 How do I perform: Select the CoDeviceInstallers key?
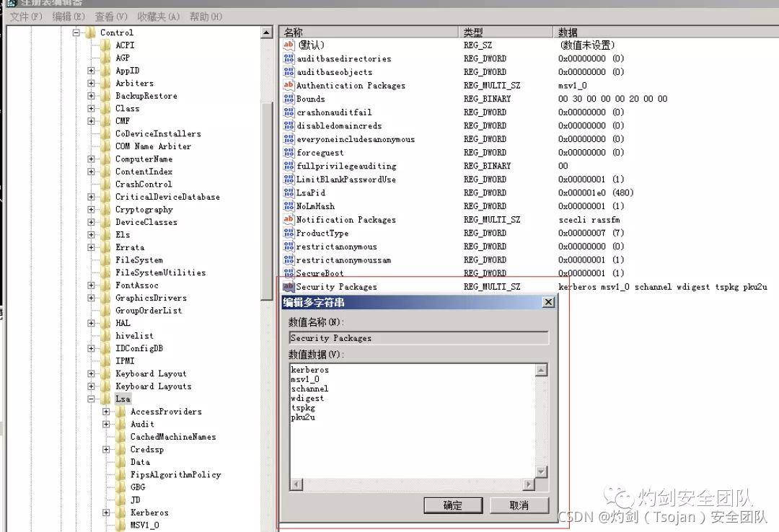pos(158,133)
